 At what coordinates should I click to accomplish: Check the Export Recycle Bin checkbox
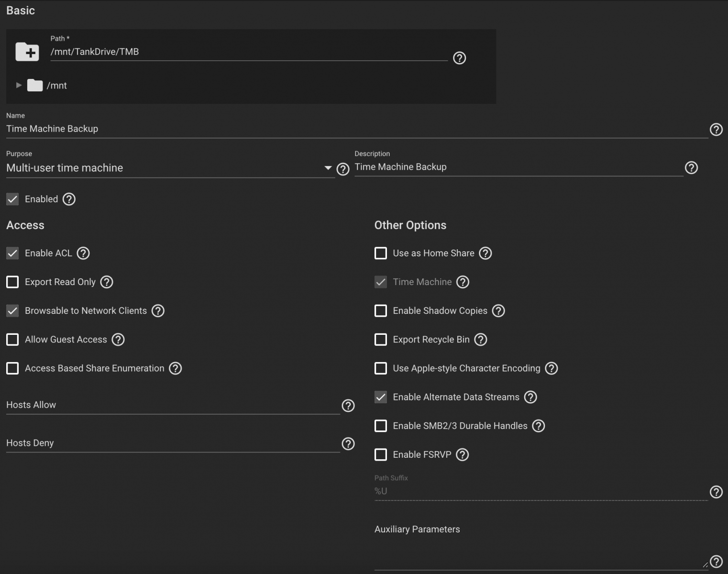[x=381, y=339]
